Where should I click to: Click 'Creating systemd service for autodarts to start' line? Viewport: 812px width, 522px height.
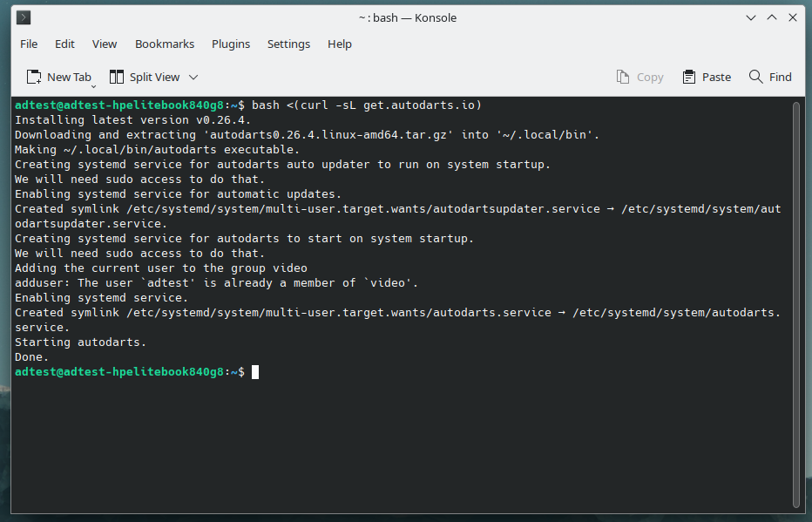245,239
